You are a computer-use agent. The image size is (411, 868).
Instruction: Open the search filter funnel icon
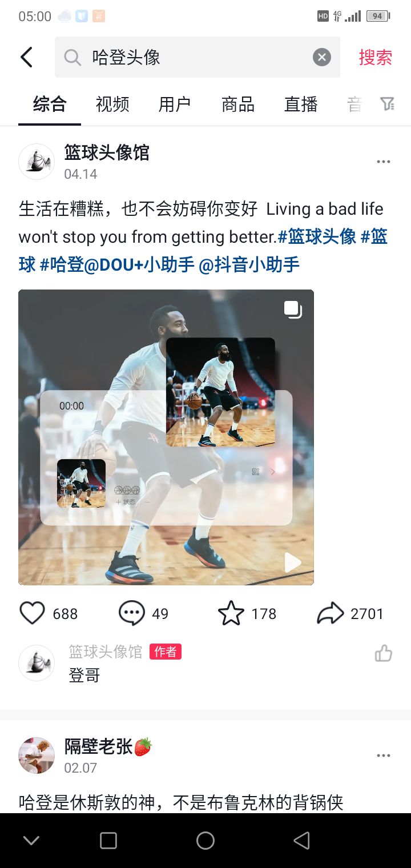388,104
